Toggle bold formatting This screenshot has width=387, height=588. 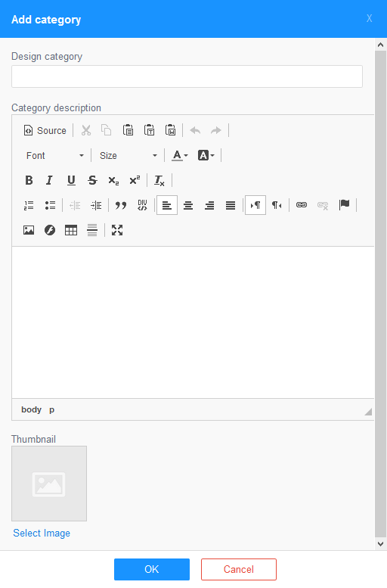[x=29, y=180]
